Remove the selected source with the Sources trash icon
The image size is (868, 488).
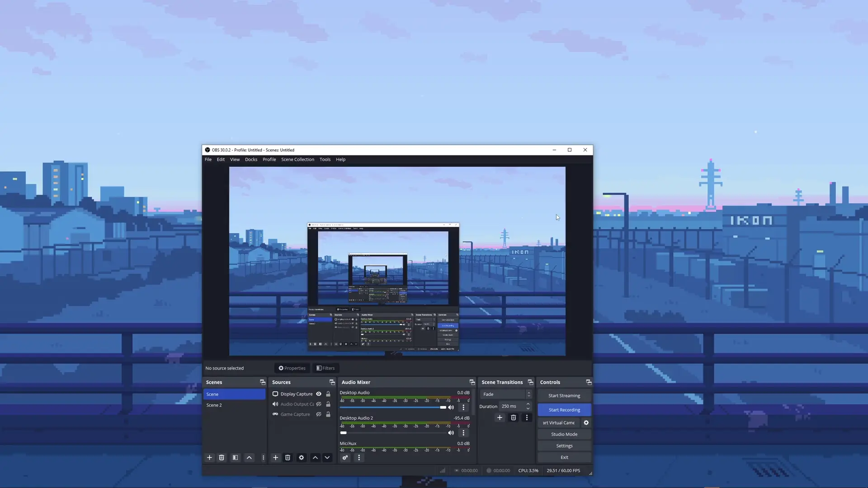288,458
